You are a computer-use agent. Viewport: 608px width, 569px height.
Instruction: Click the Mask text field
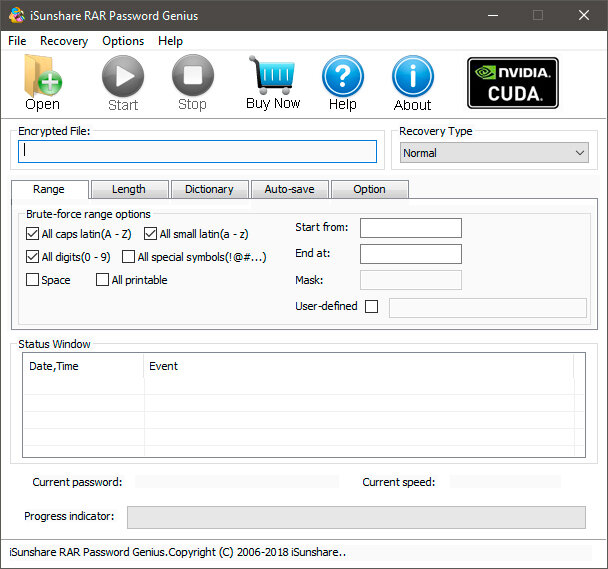[x=411, y=280]
